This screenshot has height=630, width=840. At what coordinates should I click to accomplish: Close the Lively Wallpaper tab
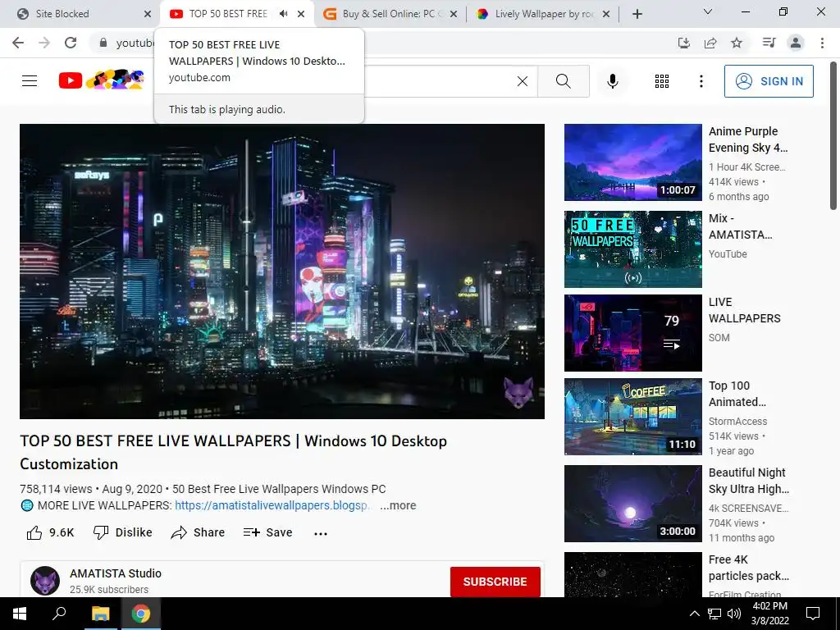tap(606, 14)
